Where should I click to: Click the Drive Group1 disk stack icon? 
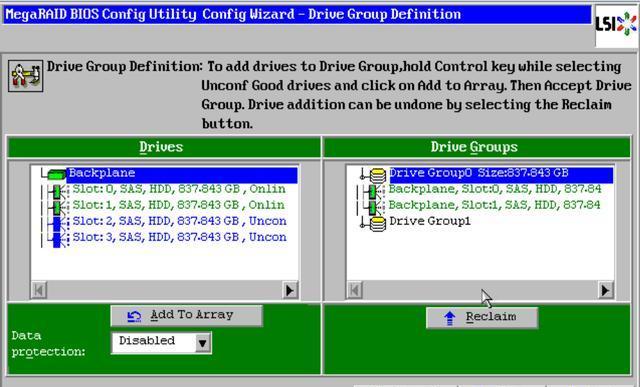tap(378, 223)
